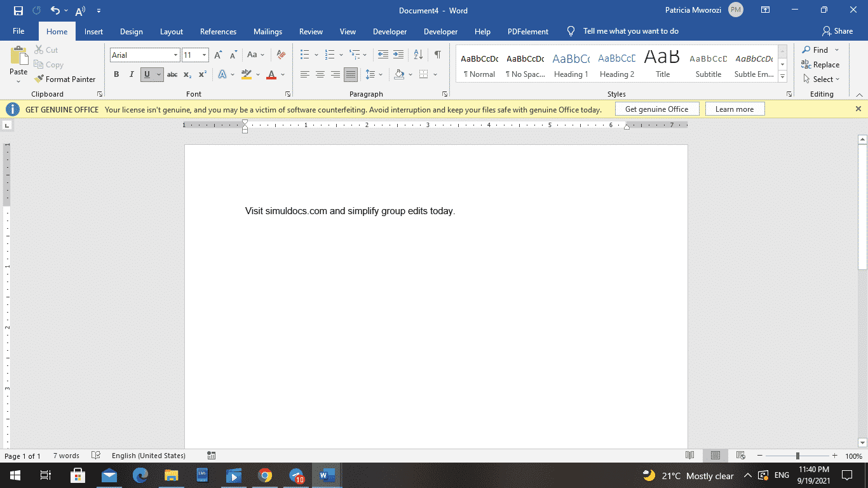868x488 pixels.
Task: Toggle bold formatting
Action: pyautogui.click(x=116, y=74)
